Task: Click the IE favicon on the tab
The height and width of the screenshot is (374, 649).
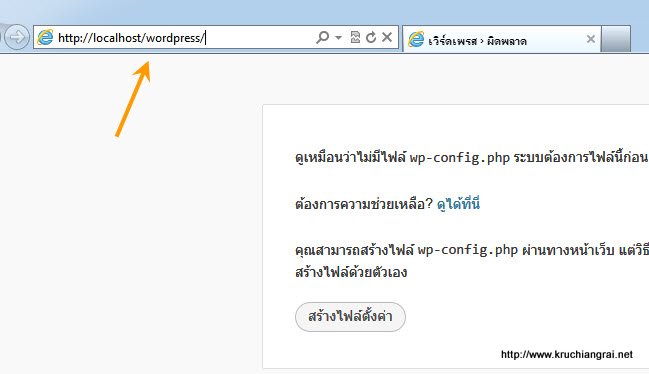Action: [x=416, y=39]
